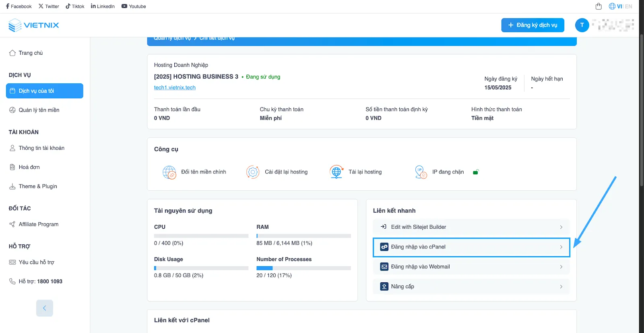Click the CPU usage progress bar
Viewport: 644px width, 333px height.
201,236
